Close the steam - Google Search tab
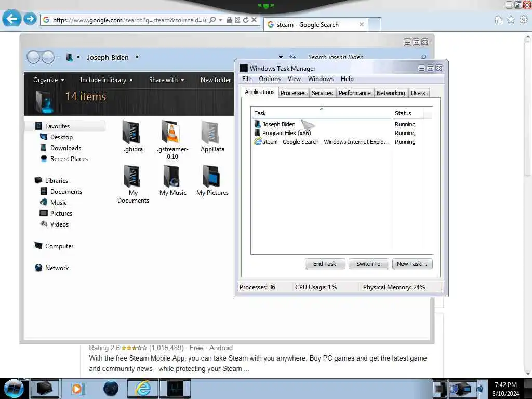The width and height of the screenshot is (532, 399). tap(362, 24)
